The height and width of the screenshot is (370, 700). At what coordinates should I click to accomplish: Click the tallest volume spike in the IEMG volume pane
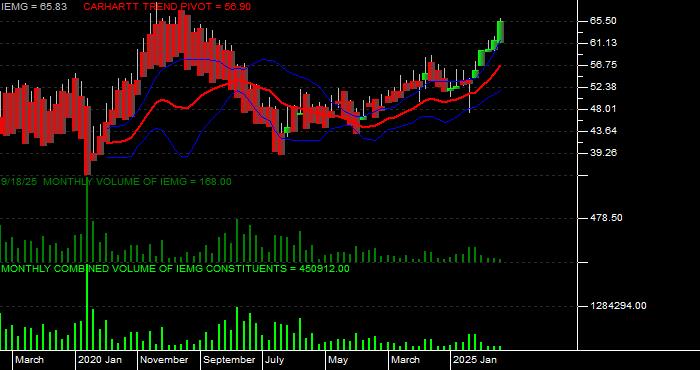(87, 220)
